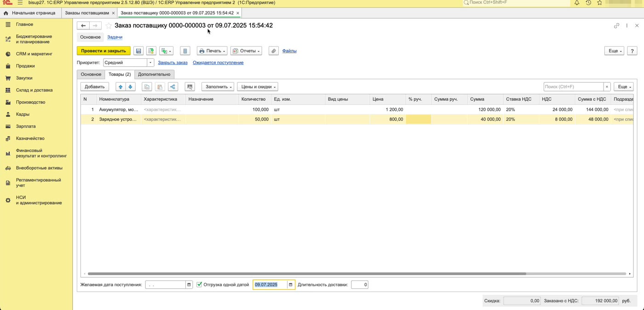Click the Добавить button
The height and width of the screenshot is (310, 644).
pyautogui.click(x=95, y=87)
